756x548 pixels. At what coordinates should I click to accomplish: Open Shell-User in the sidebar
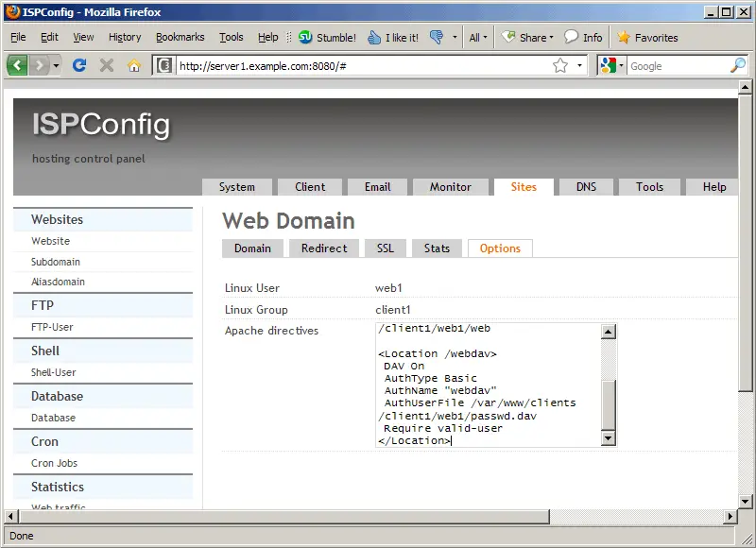click(54, 372)
